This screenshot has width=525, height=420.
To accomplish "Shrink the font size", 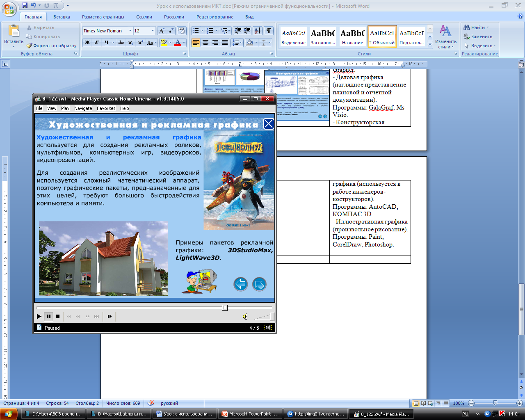I will tap(171, 31).
